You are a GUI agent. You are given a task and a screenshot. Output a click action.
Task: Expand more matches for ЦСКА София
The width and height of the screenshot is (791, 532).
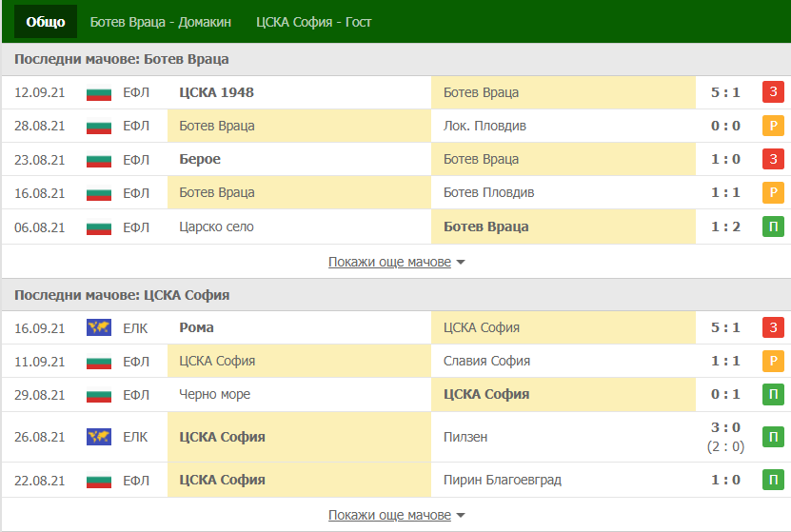(397, 515)
